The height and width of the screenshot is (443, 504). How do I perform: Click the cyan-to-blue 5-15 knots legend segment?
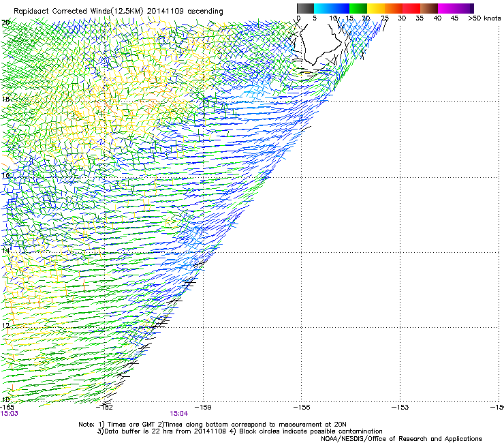pos(332,8)
